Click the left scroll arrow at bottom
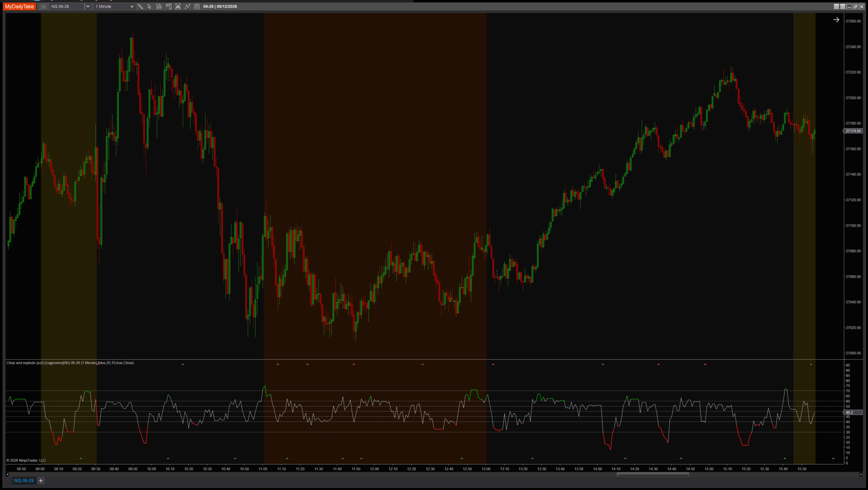The image size is (868, 490). pos(7,474)
